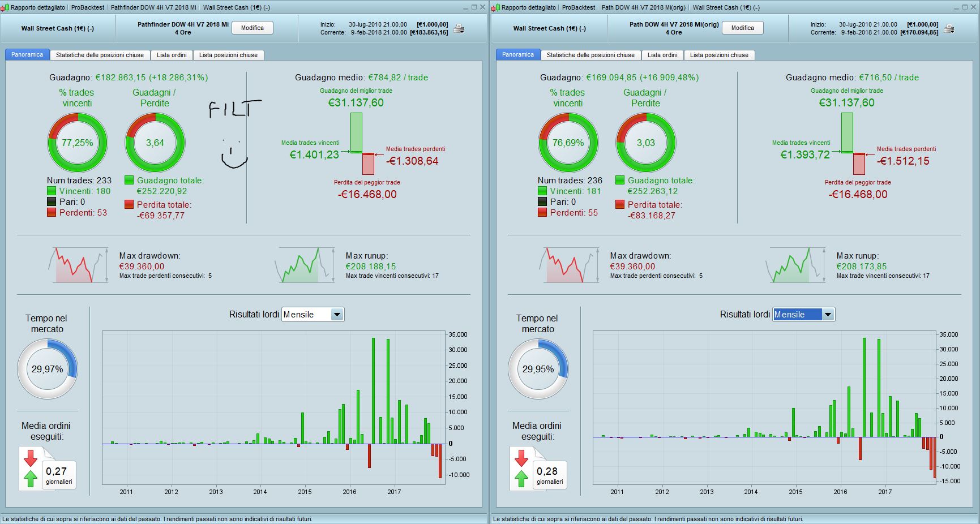
Task: Click the orders arrows icon in the left panel
Action: tap(31, 469)
